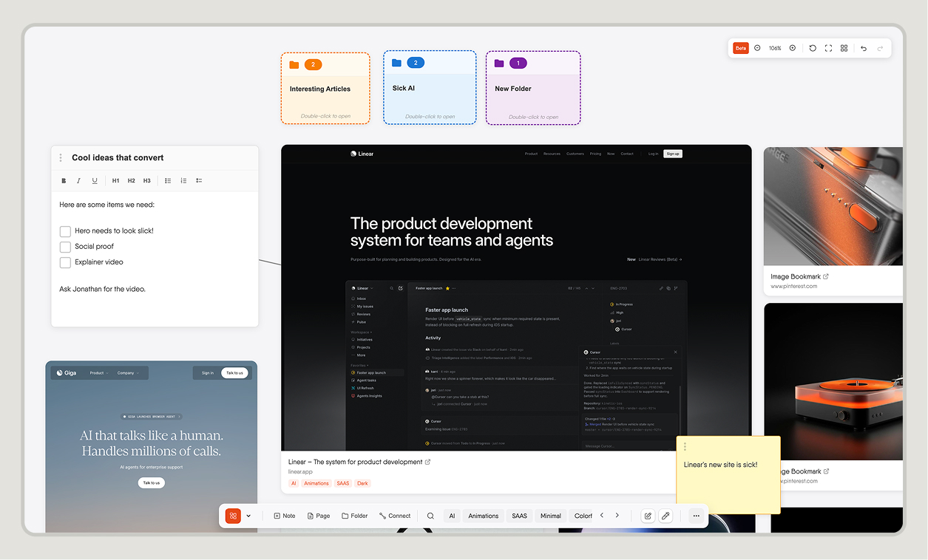This screenshot has height=560, width=928.
Task: Expand dropdown arrow beside orange app logo
Action: (248, 516)
